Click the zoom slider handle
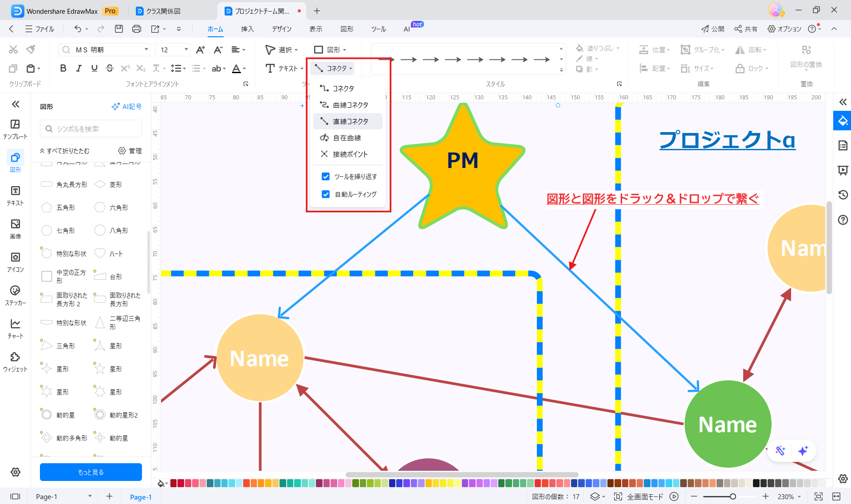 [733, 496]
